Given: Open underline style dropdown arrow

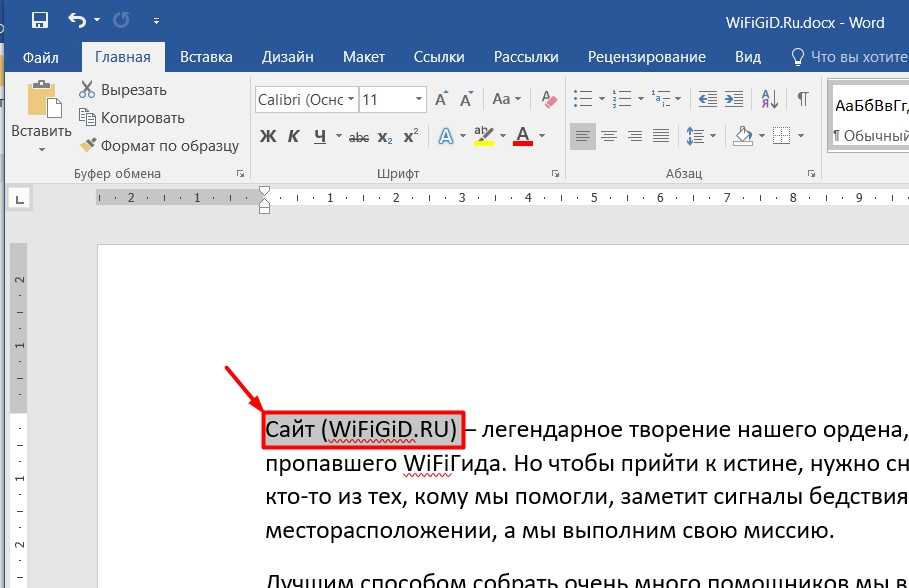Looking at the screenshot, I should [x=339, y=136].
